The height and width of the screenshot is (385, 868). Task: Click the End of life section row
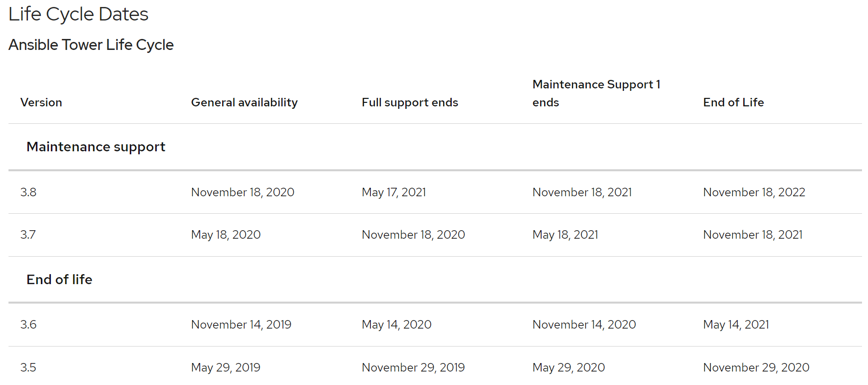(435, 280)
